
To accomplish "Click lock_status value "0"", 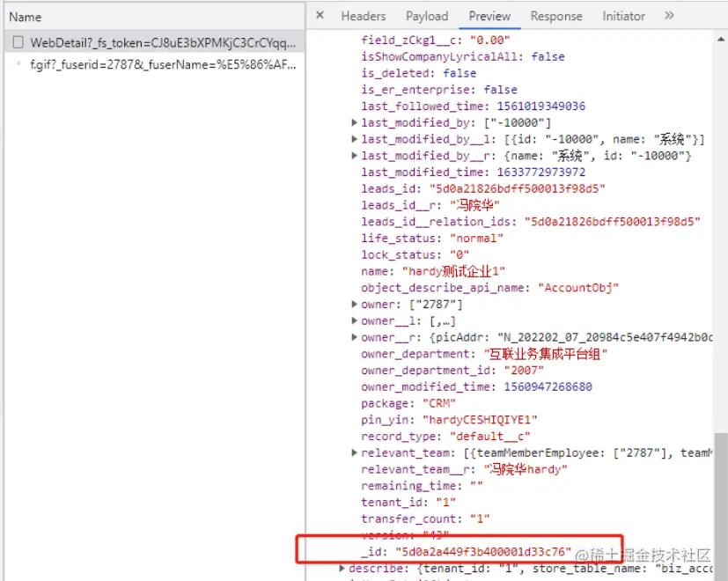I will point(460,255).
